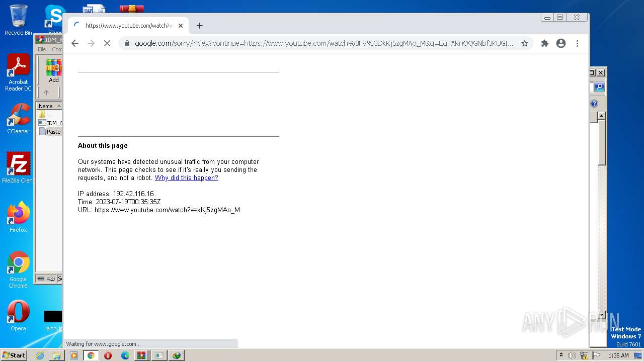Select the IDM_6 file row in WinRAR
The width and height of the screenshot is (644, 362).
[x=50, y=123]
